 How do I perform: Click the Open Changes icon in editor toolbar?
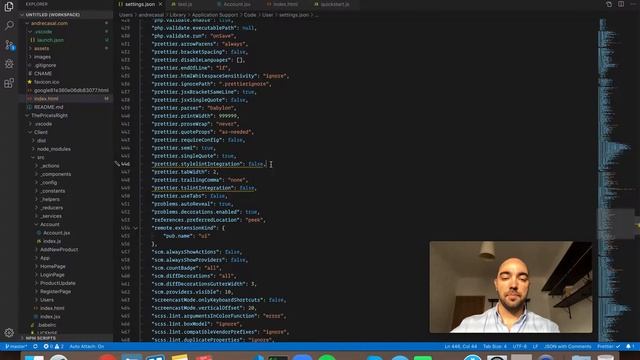609,4
